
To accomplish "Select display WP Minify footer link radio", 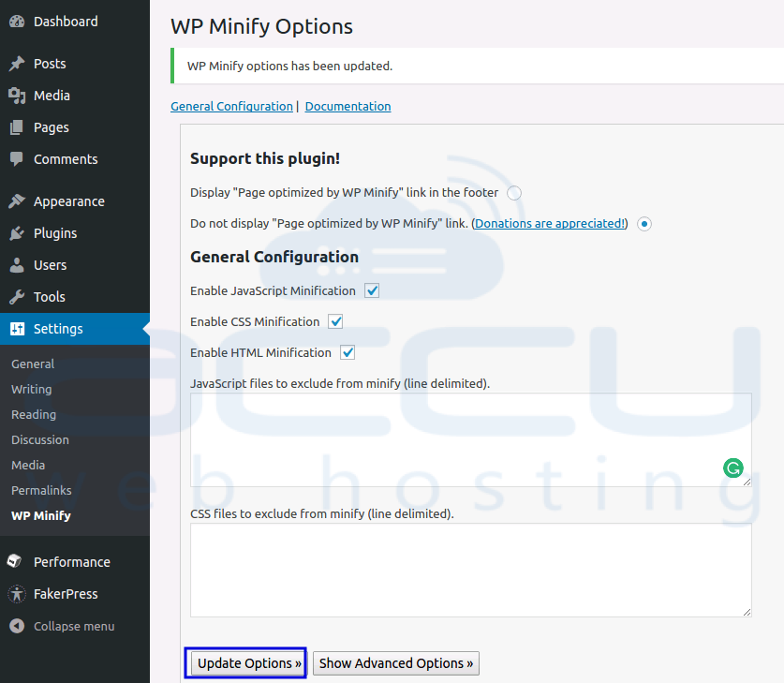I will pyautogui.click(x=514, y=193).
